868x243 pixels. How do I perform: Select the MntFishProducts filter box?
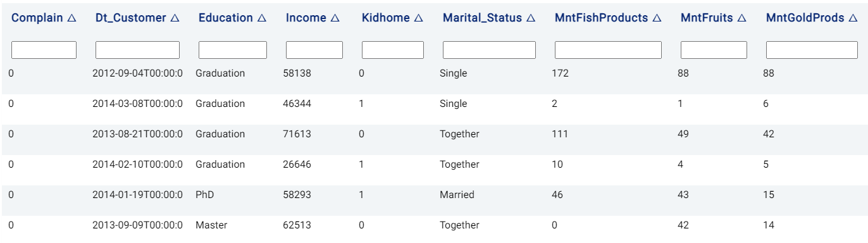pyautogui.click(x=608, y=50)
